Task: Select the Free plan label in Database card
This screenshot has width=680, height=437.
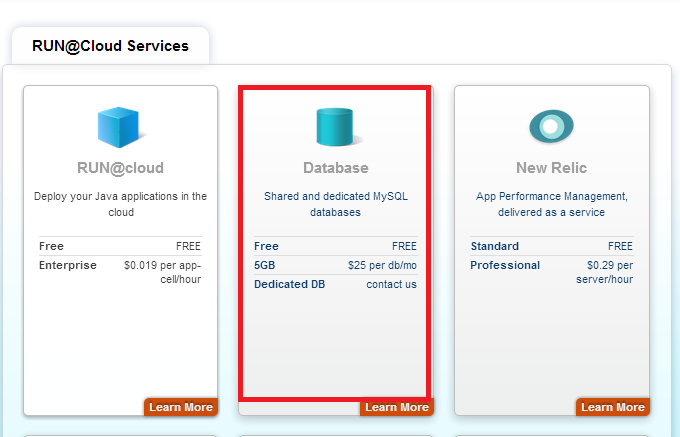Action: point(266,246)
